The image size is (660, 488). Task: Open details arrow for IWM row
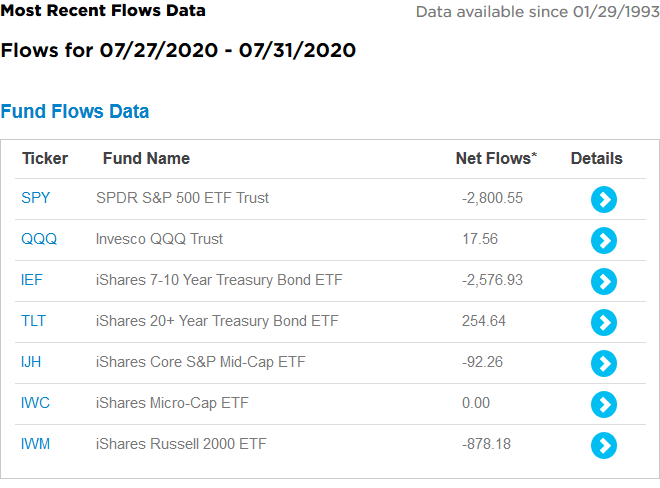pos(603,445)
